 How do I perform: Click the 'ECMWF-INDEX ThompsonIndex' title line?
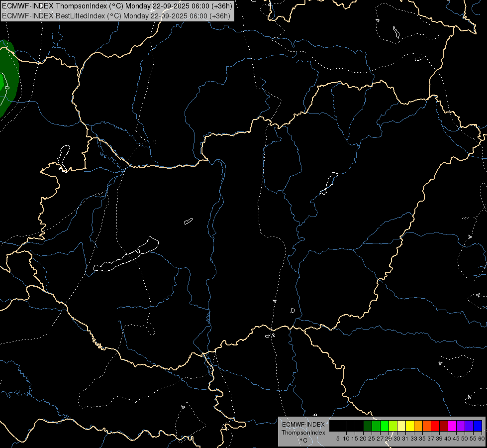coord(117,6)
